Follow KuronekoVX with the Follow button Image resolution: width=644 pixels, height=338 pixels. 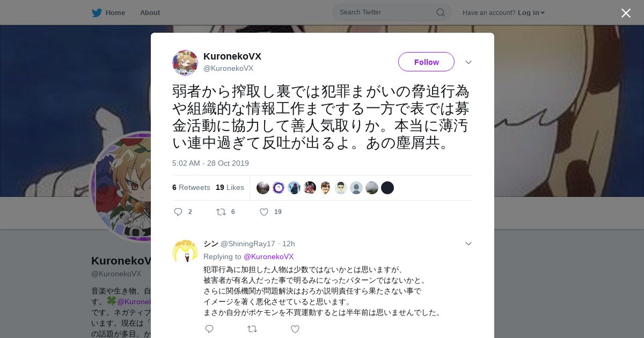(x=426, y=62)
